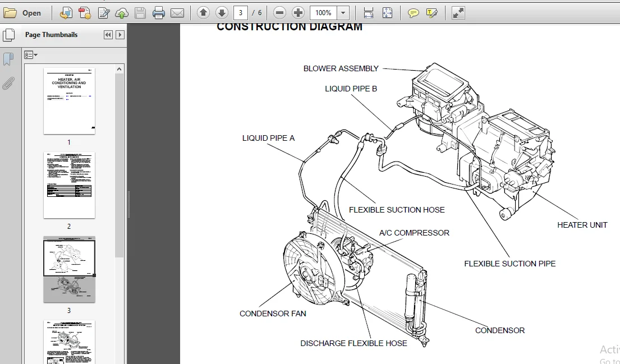620x364 pixels.
Task: Click the add sticky note comment icon
Action: [x=413, y=13]
